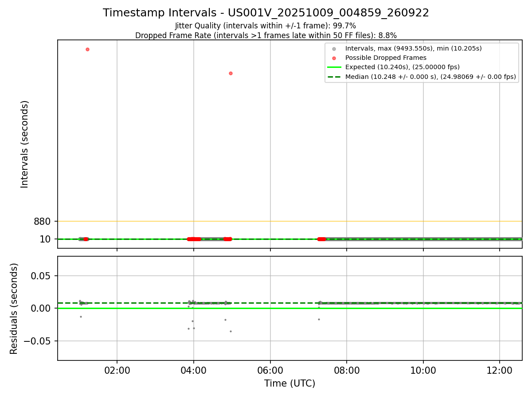This screenshot has width=532, height=399.
Task: Click the highest red dropped-frame point near 01:00
Action: pyautogui.click(x=87, y=49)
